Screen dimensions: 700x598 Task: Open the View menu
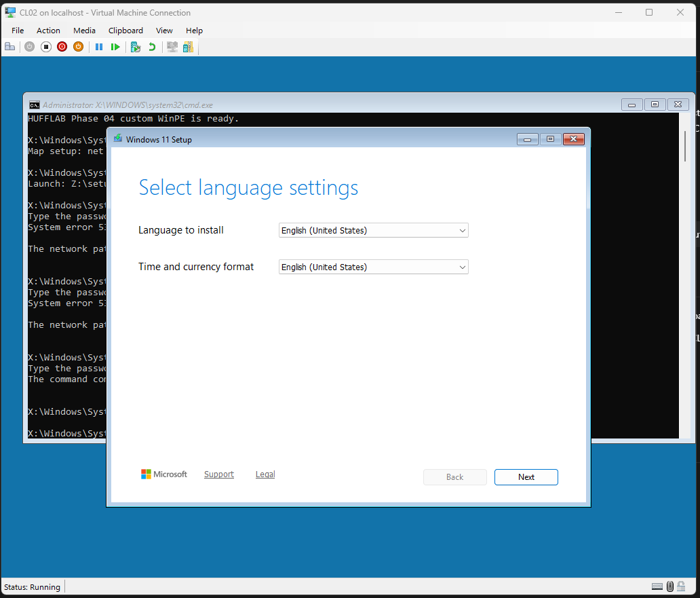point(164,31)
